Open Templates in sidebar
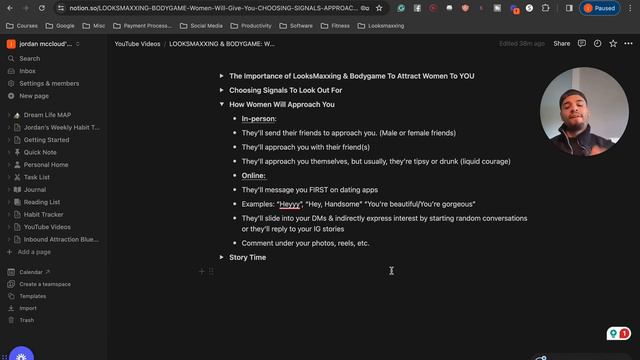The image size is (640, 360). click(33, 296)
